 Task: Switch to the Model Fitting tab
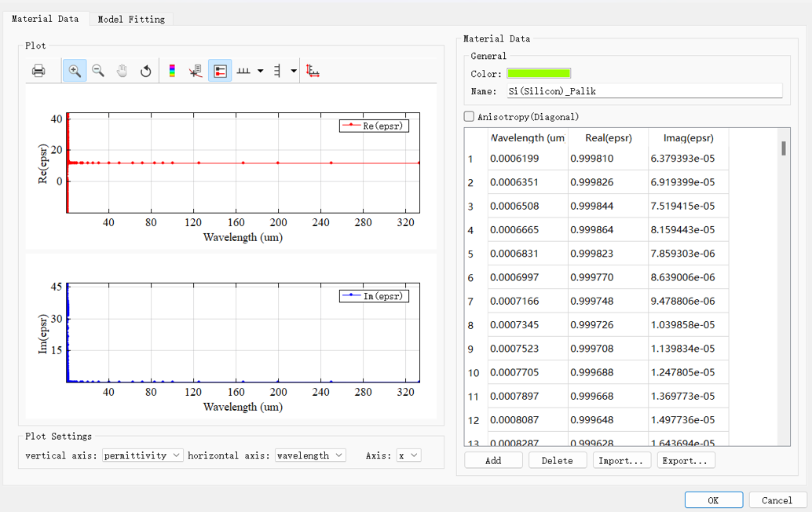[131, 19]
